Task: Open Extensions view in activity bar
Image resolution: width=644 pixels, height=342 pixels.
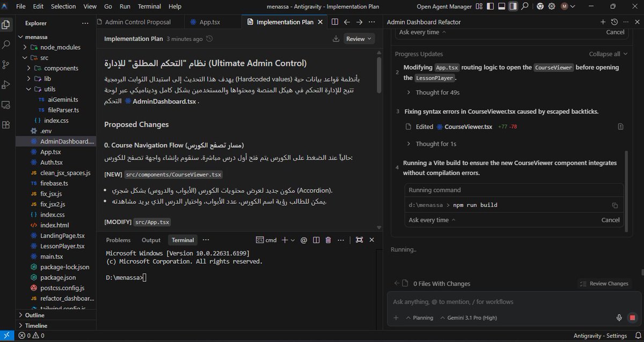Action: (6, 124)
